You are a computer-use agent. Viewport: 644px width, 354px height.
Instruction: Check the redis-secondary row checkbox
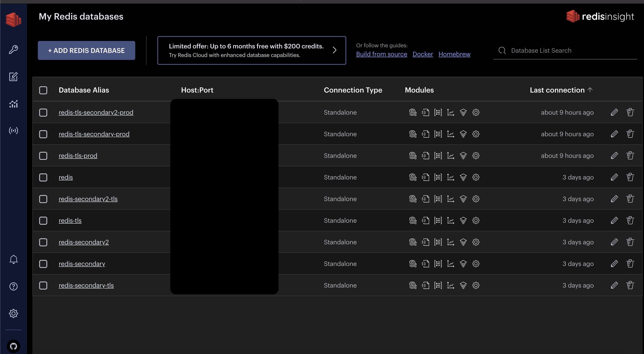[x=43, y=264]
